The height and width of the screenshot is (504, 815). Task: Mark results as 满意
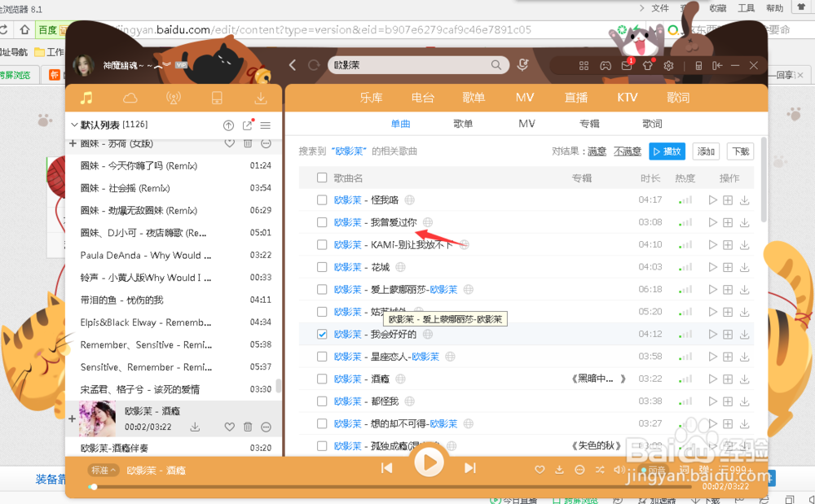click(x=597, y=151)
